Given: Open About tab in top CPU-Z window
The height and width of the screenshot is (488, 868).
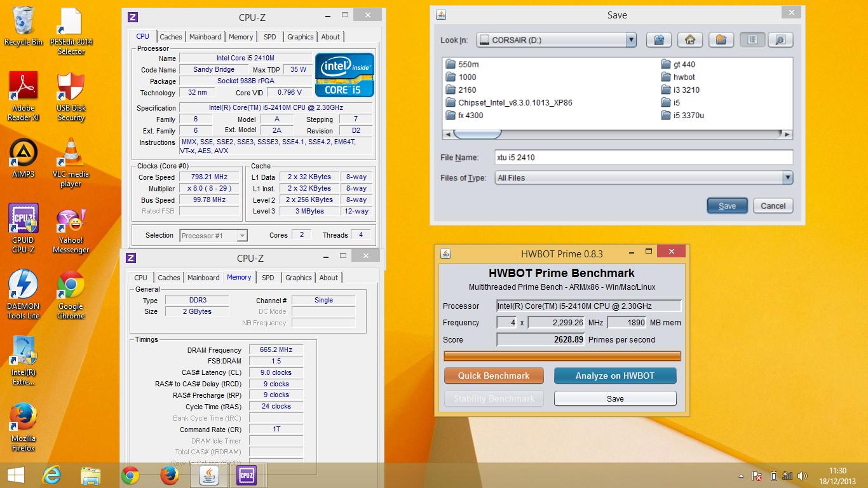Looking at the screenshot, I should [x=330, y=37].
